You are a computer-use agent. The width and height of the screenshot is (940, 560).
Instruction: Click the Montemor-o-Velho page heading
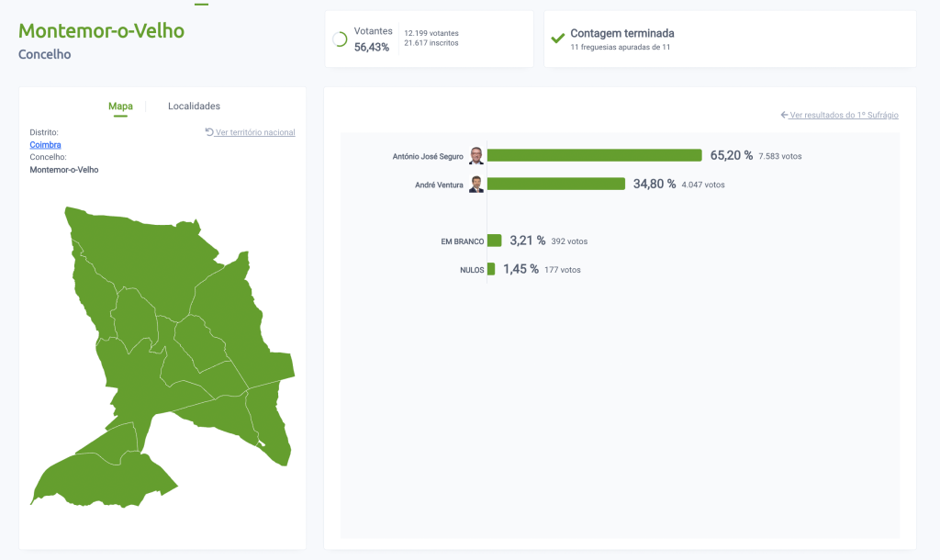pos(101,31)
